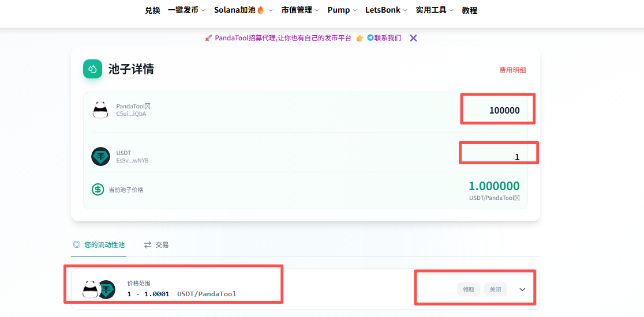Click the Telegram icon next to 联系我们

pyautogui.click(x=370, y=38)
